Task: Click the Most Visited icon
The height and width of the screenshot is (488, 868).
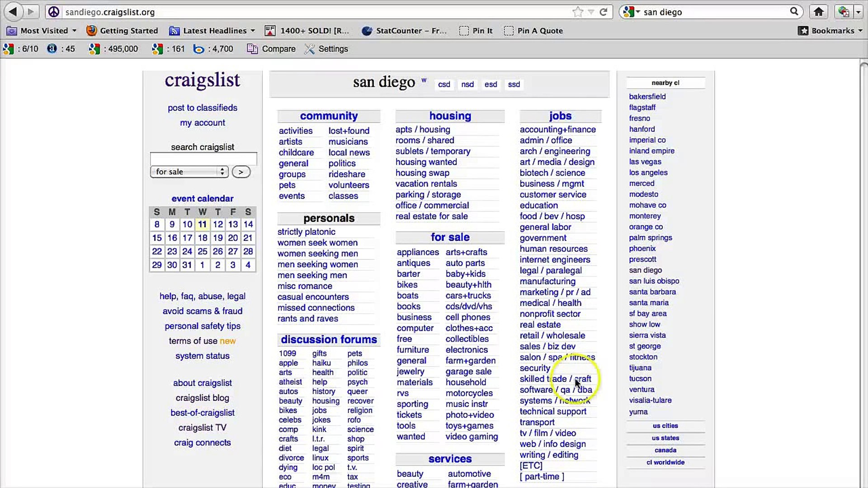Action: [11, 30]
